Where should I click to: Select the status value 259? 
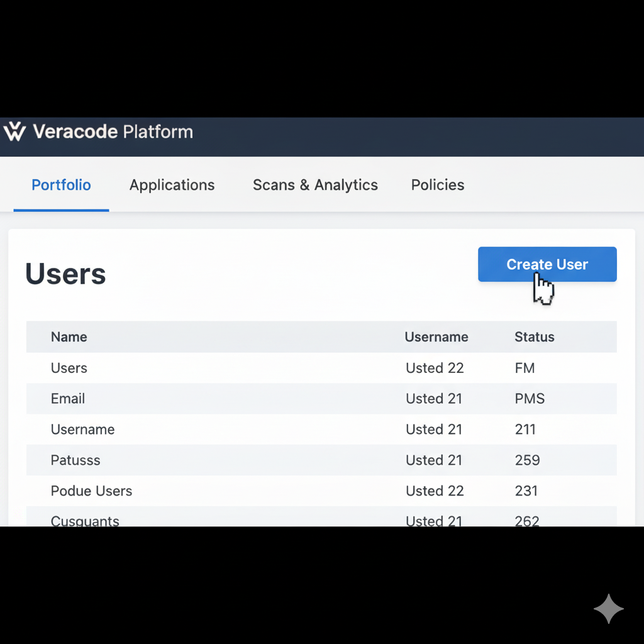527,460
